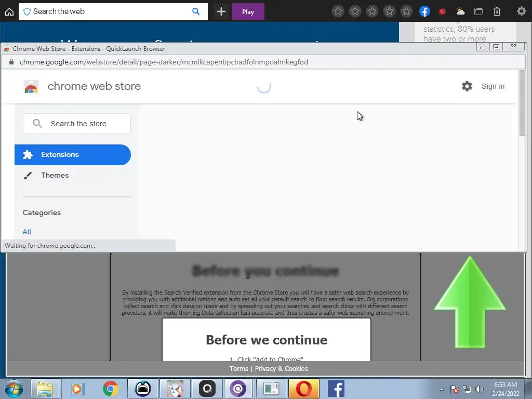Open Privacy & Cookies link
532x399 pixels.
pos(281,368)
